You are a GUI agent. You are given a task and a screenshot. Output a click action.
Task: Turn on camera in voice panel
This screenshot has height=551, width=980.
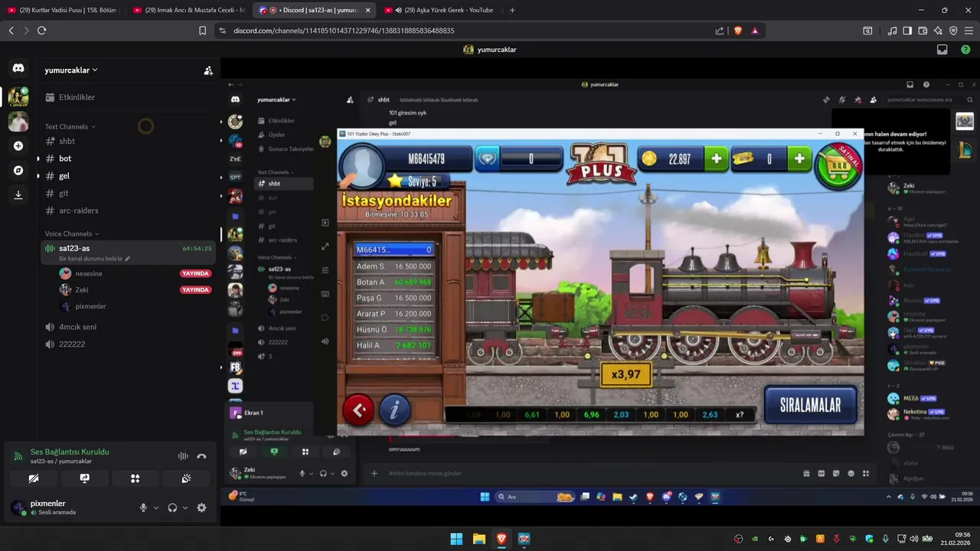pyautogui.click(x=34, y=478)
